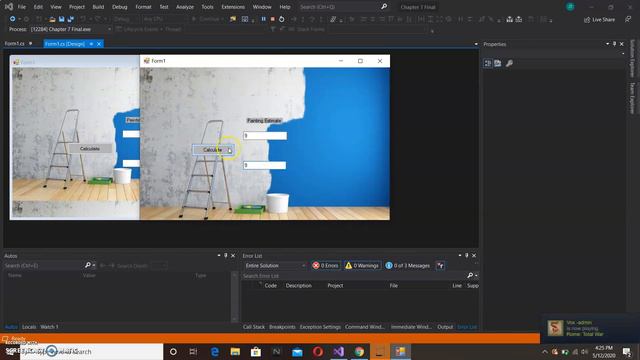Open the Microsoft Store taskbar icon
Viewport: 640px width, 360px height.
tap(256, 351)
